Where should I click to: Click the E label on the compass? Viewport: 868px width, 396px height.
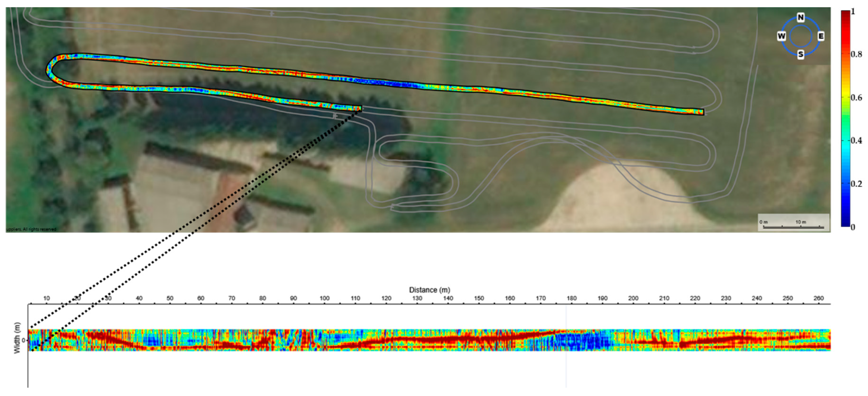pos(821,36)
